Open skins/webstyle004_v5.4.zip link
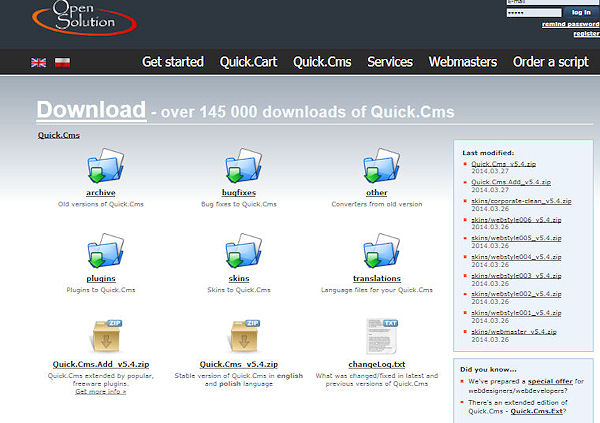Screen dimensions: 600x423 click(516, 257)
